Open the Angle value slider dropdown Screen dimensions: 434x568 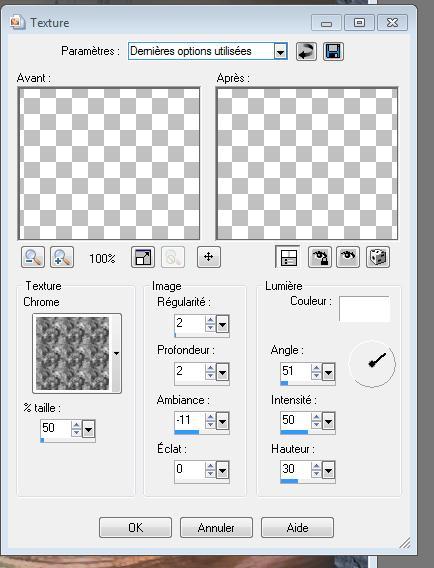coord(328,372)
